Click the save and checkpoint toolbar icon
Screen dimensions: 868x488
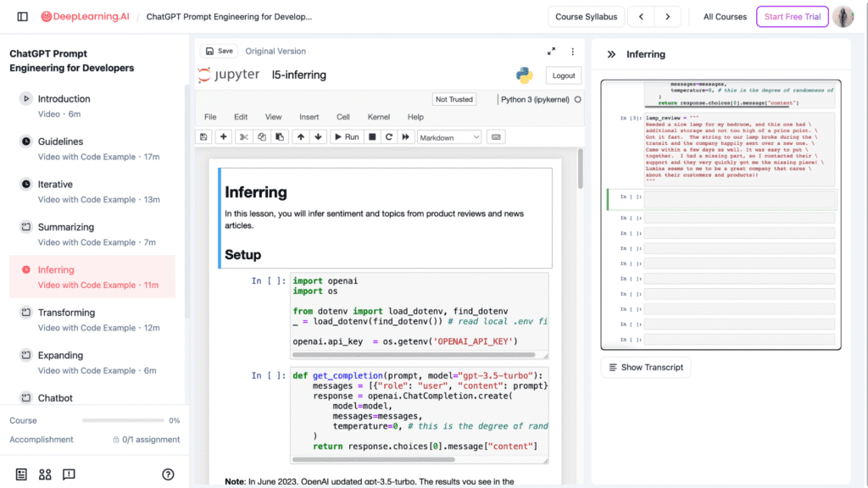point(203,137)
